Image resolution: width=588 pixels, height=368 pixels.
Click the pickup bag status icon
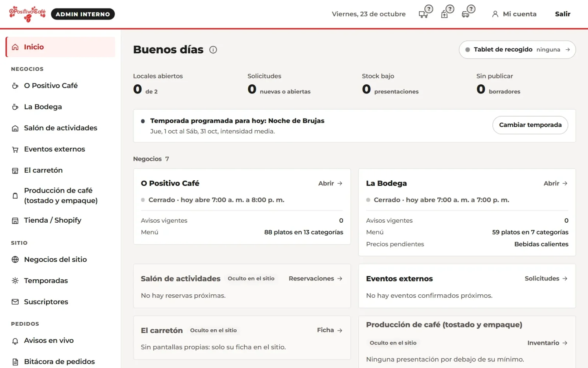447,12
